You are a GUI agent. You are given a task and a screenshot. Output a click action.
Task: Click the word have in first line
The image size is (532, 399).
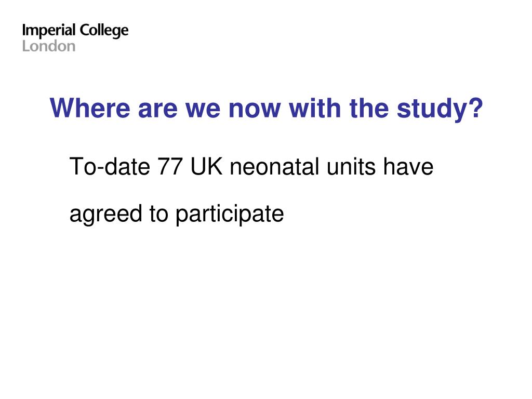[x=408, y=167]
